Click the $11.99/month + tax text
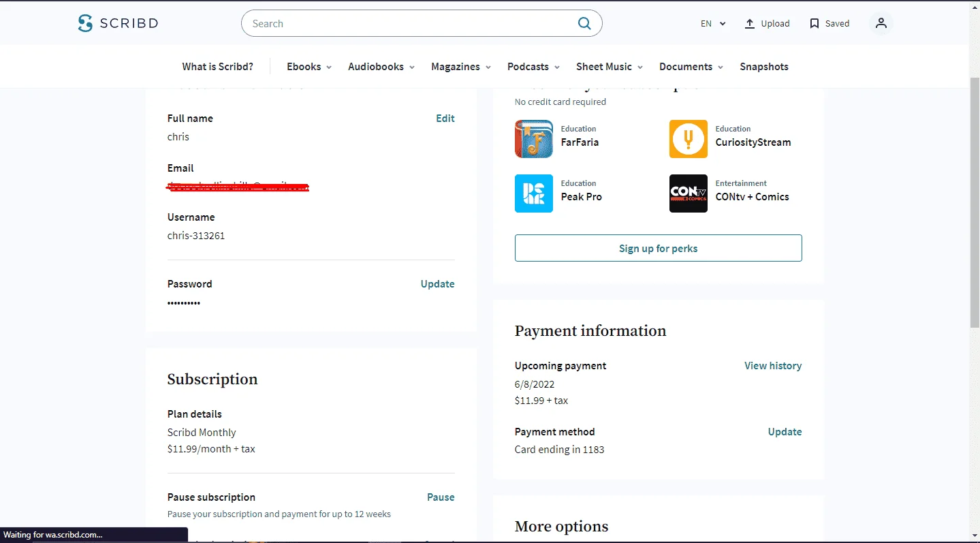 click(211, 449)
